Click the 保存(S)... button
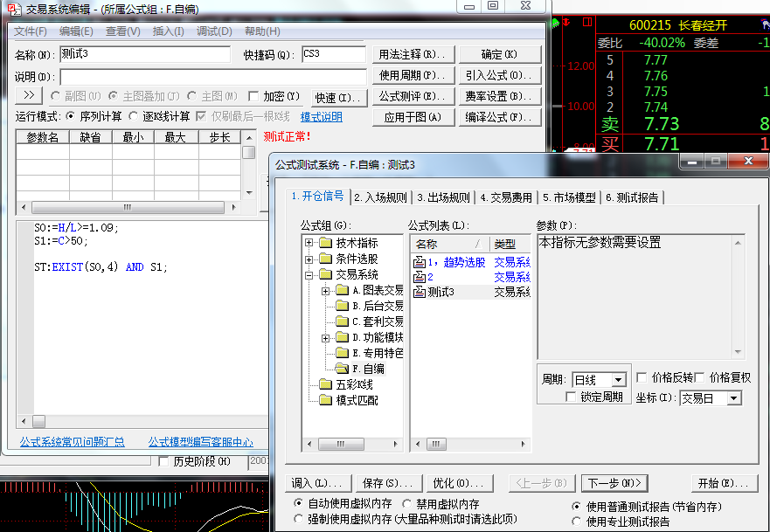The height and width of the screenshot is (532, 770). point(390,483)
